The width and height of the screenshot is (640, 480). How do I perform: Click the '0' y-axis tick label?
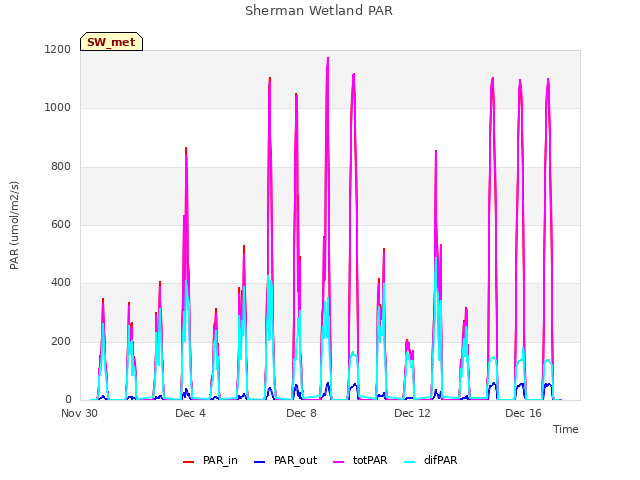68,399
